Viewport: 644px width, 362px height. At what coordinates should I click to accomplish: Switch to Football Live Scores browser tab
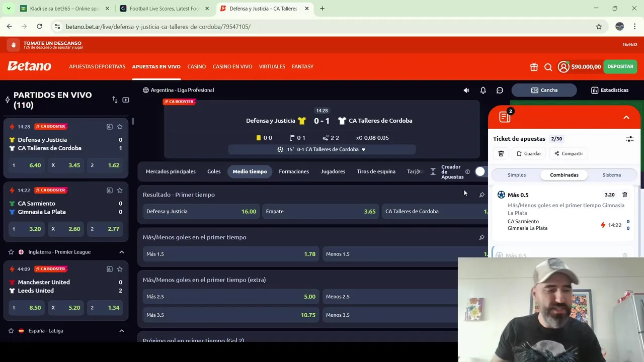click(164, 9)
